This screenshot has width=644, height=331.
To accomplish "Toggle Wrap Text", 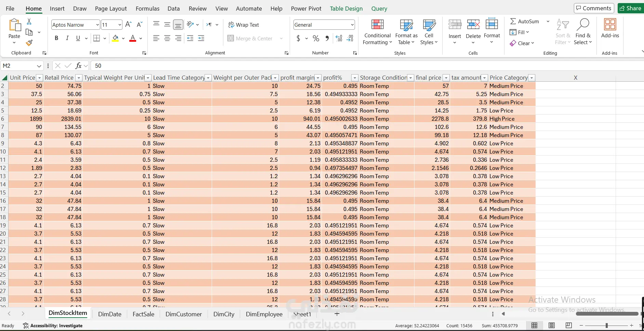I will coord(244,25).
